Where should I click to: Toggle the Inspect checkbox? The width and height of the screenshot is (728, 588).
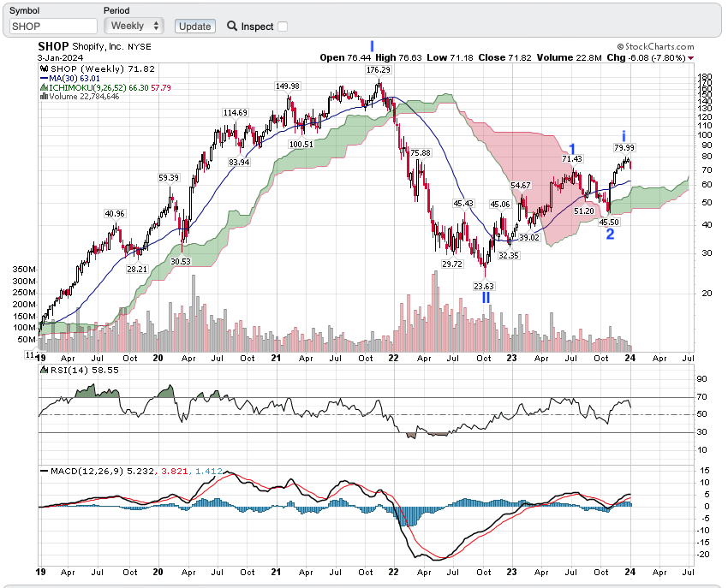[x=283, y=27]
